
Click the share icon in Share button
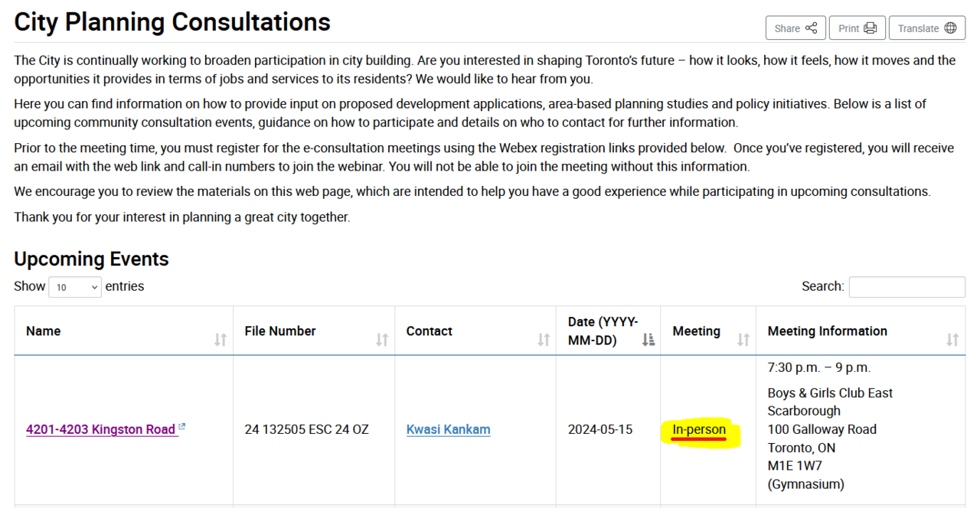[x=811, y=28]
